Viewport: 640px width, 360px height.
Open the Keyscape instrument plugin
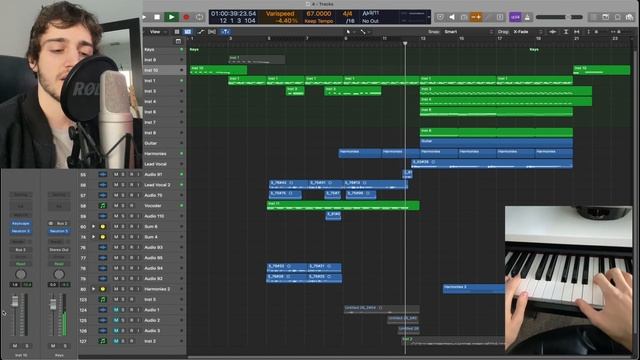pyautogui.click(x=21, y=223)
